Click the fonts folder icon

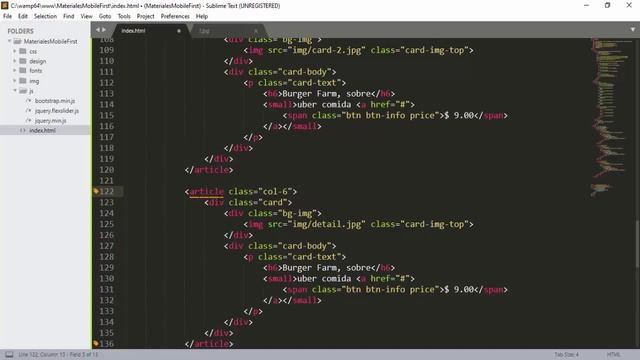(x=23, y=71)
